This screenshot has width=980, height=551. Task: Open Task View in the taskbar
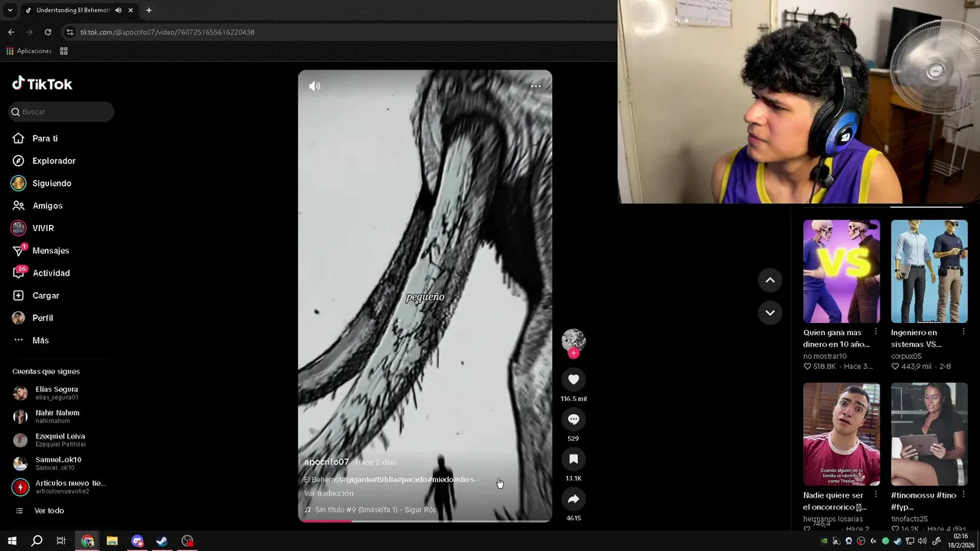61,541
